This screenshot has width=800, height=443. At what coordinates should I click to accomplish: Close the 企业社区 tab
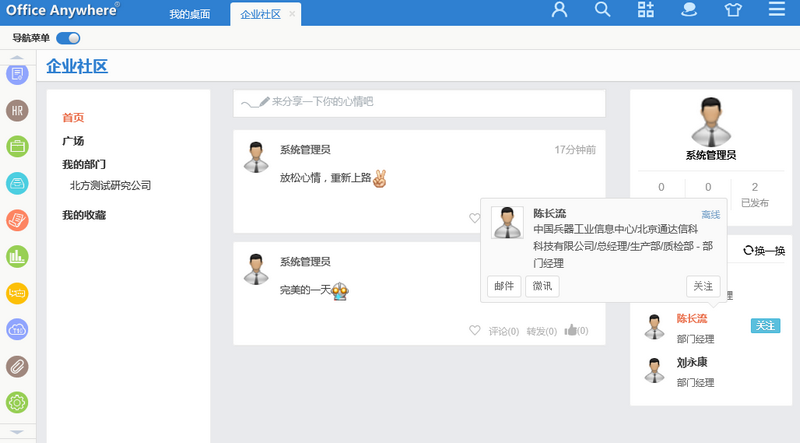[292, 14]
